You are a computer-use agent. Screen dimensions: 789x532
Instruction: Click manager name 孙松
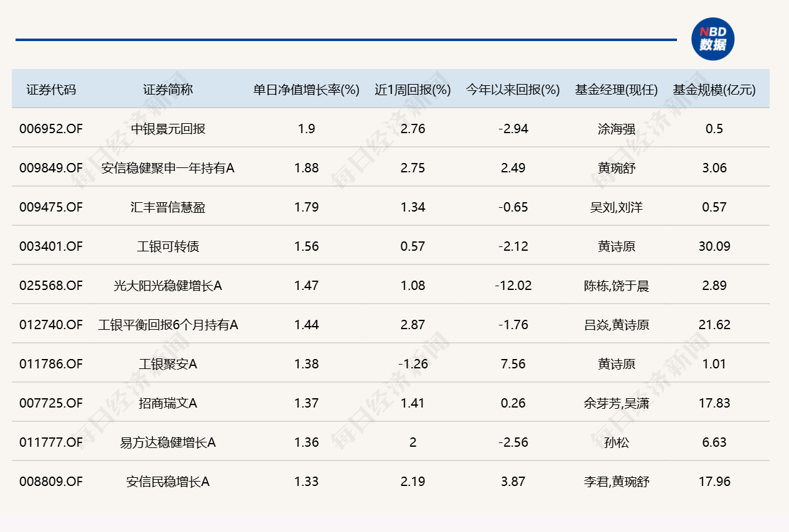[616, 442]
